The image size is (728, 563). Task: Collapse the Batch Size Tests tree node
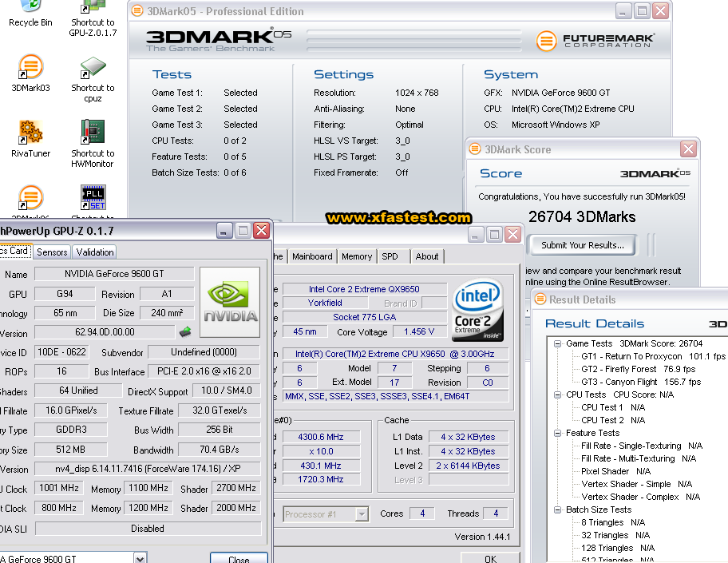click(557, 509)
